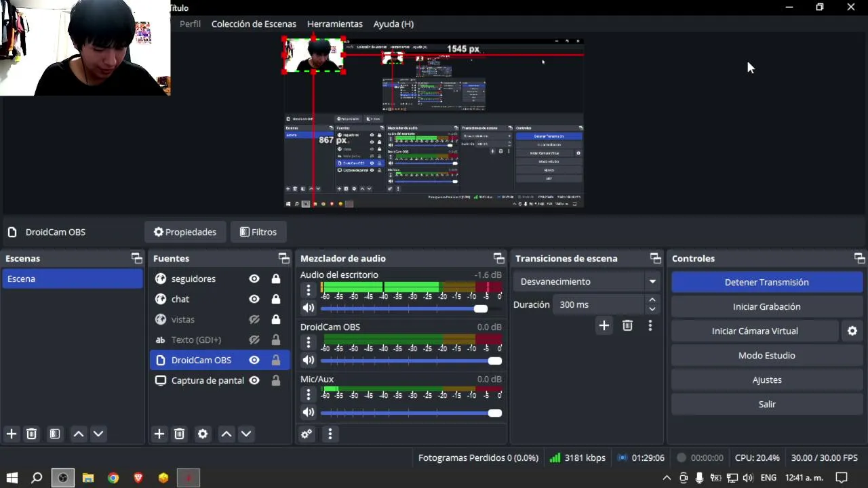Viewport: 868px width, 488px height.
Task: Open the Desvanecimiento transition dropdown
Action: (588, 281)
